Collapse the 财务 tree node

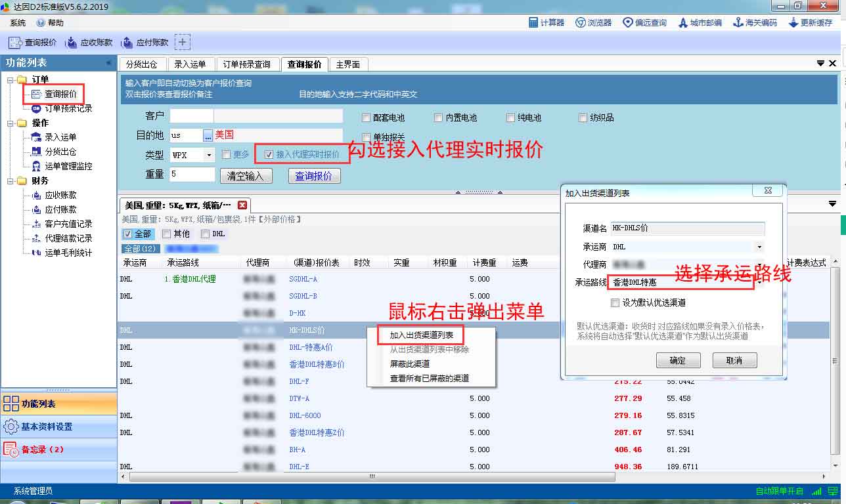click(11, 180)
